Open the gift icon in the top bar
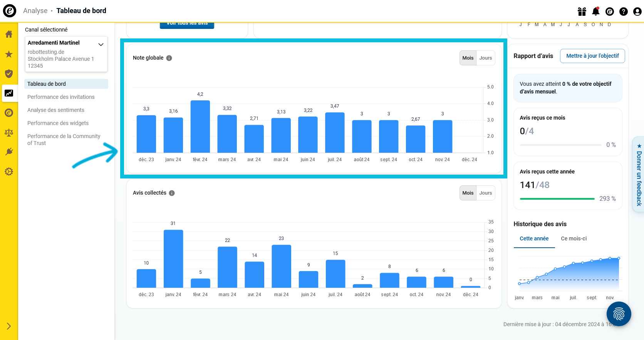 pyautogui.click(x=582, y=12)
